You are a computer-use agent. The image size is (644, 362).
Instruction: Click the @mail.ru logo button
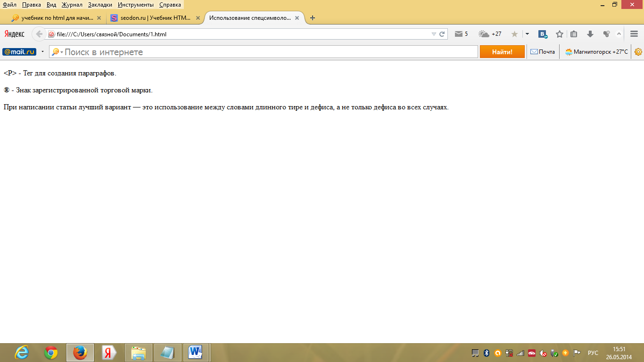19,52
